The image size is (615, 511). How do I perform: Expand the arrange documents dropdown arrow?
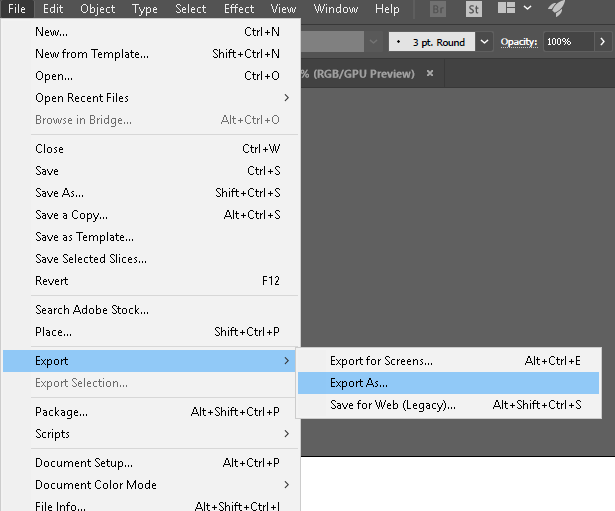pyautogui.click(x=528, y=8)
